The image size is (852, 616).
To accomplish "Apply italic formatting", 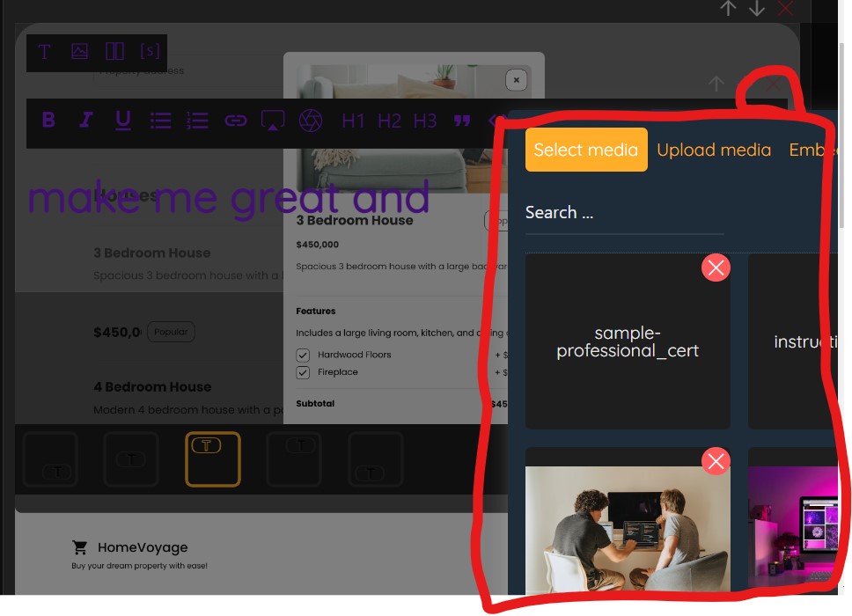I will pyautogui.click(x=85, y=120).
